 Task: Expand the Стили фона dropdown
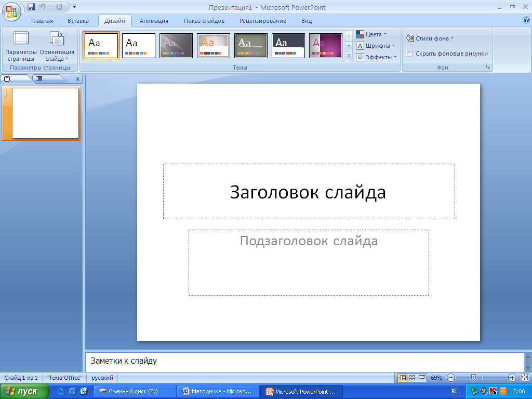(x=430, y=38)
